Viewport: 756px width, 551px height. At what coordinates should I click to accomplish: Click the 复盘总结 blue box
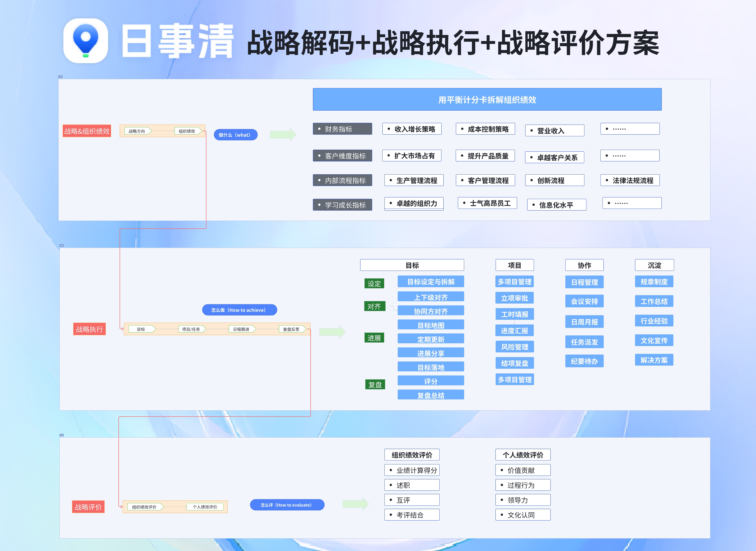(x=431, y=395)
